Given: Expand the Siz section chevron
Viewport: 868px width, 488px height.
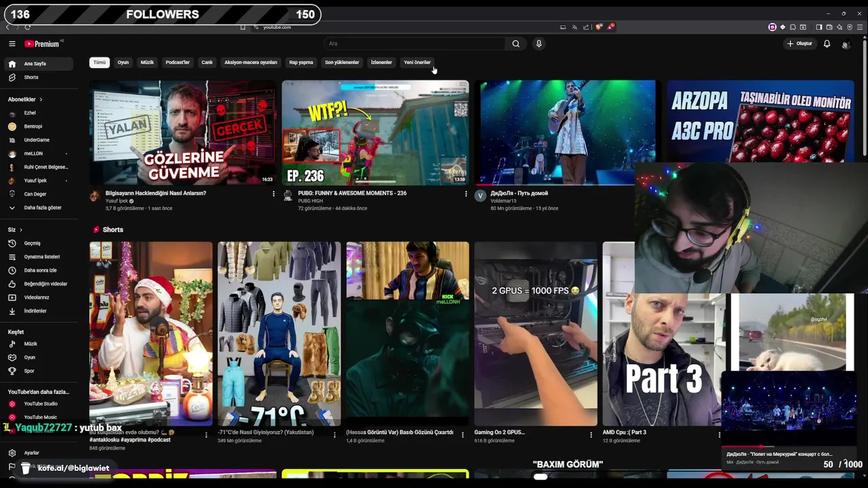Looking at the screenshot, I should (x=21, y=230).
